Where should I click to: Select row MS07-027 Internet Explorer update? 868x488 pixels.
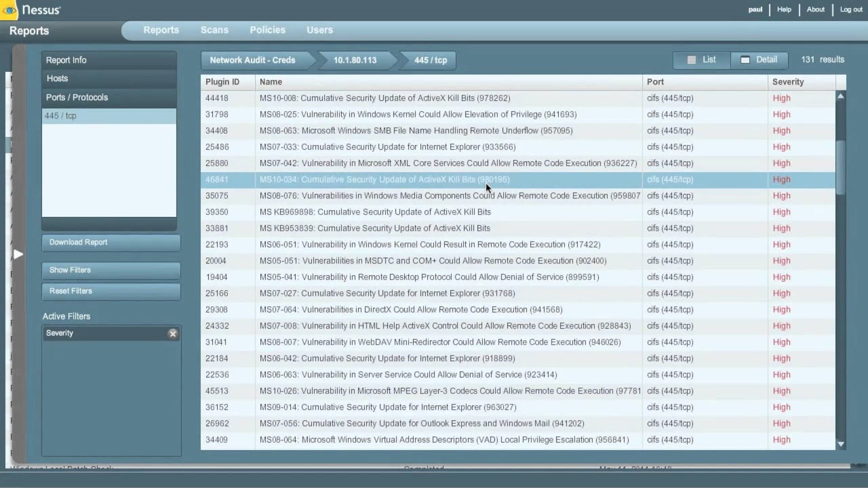click(518, 293)
